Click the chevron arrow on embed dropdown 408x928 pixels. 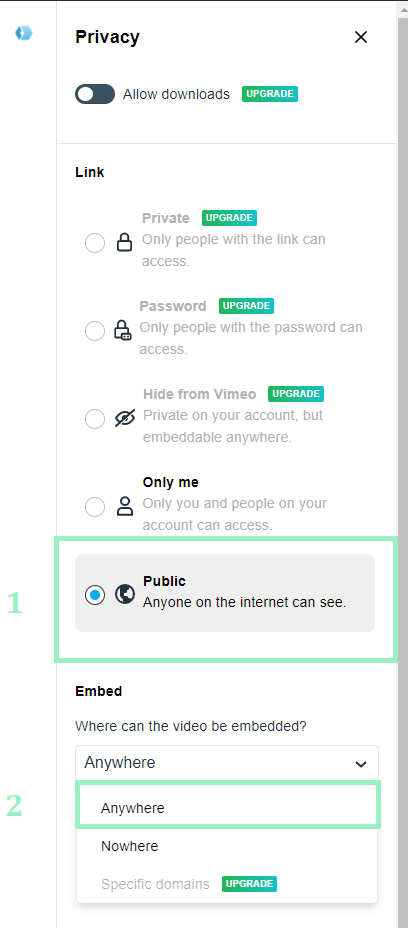(361, 764)
